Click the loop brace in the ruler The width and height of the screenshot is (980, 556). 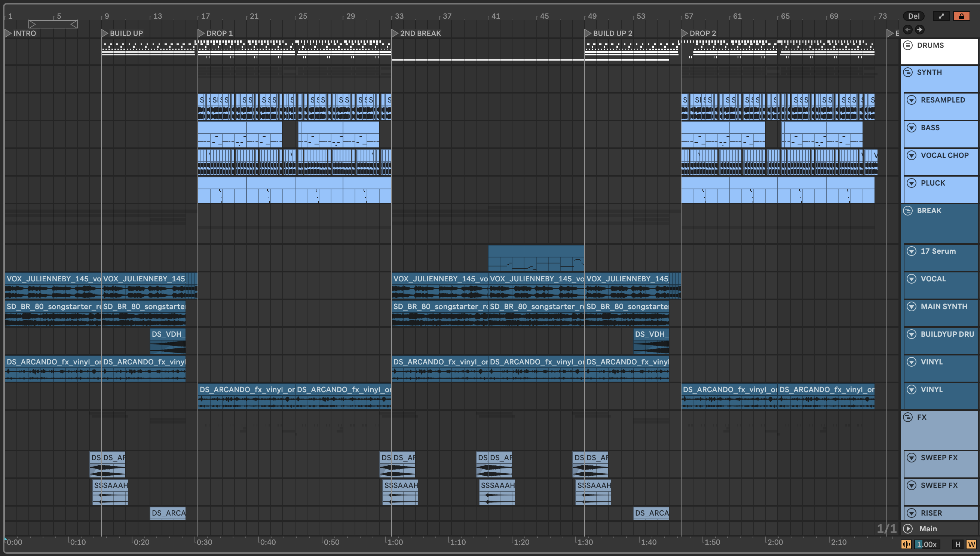click(x=53, y=24)
